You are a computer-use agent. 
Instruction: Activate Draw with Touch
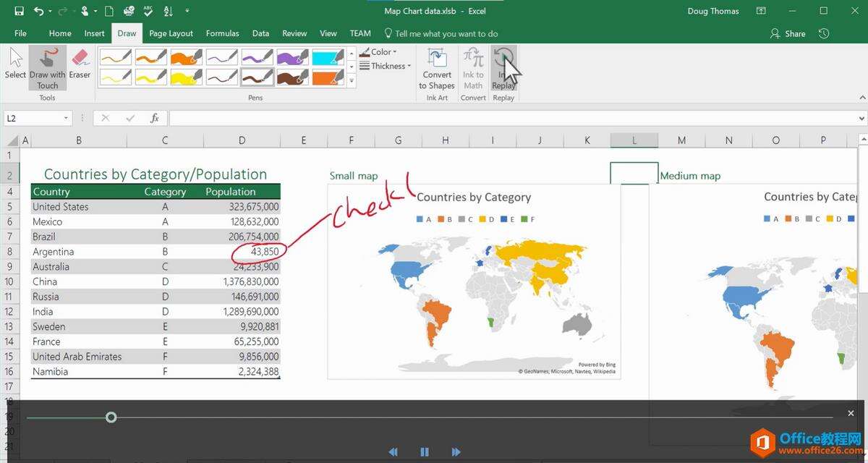[x=47, y=67]
